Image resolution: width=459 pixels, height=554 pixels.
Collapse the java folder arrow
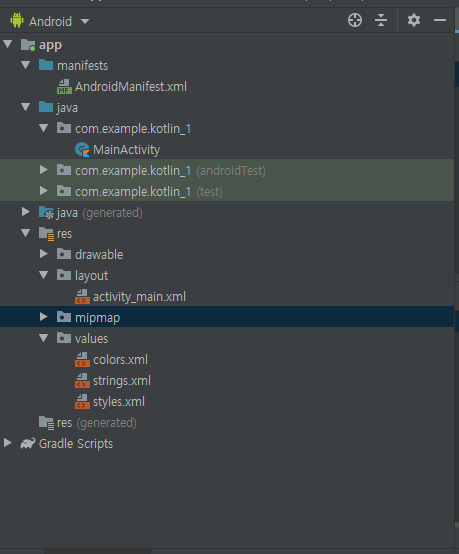pos(26,107)
